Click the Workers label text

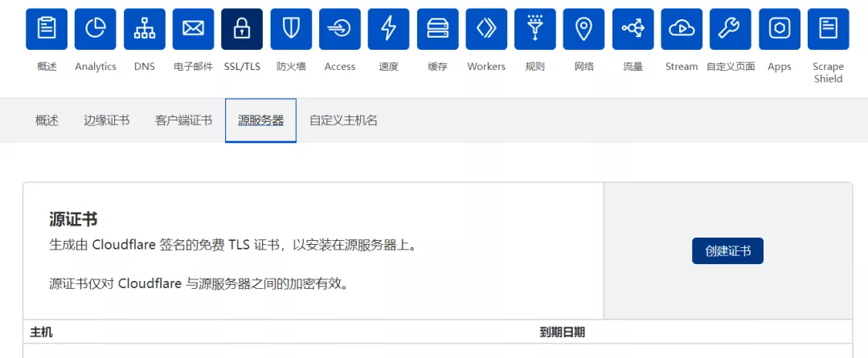click(x=486, y=67)
